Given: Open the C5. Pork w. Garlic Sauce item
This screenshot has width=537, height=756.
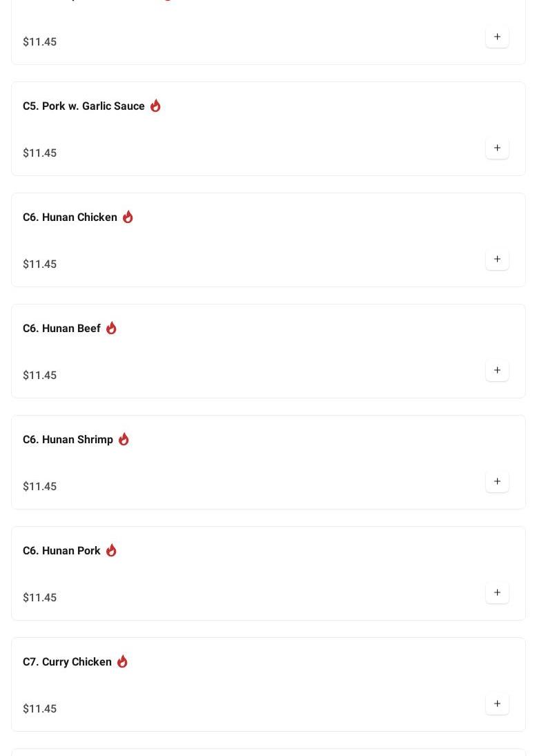Looking at the screenshot, I should (x=84, y=106).
